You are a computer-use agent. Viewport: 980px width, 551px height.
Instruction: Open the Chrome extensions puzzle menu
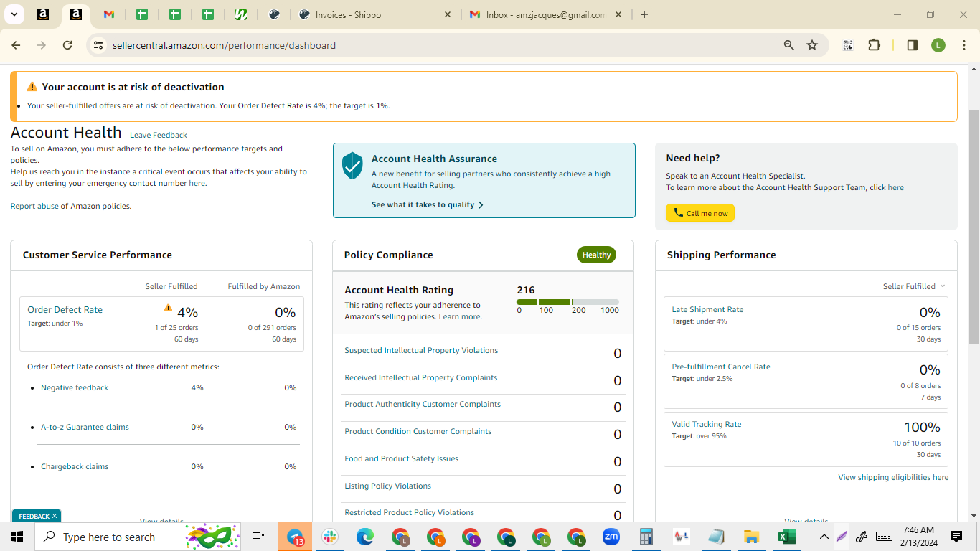tap(874, 45)
